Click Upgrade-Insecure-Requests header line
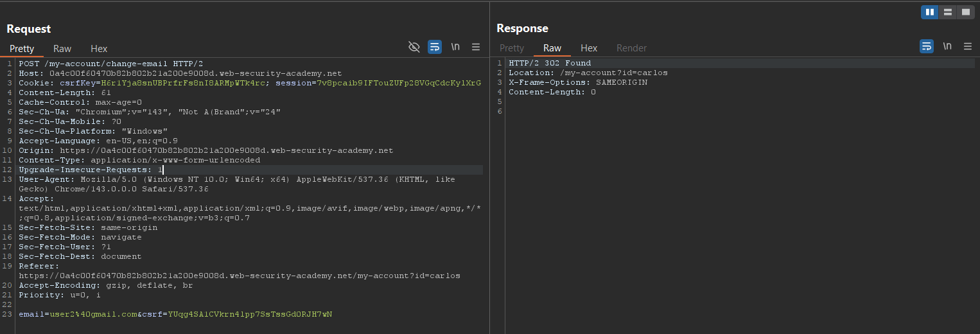Screen dimensions: 980x334 click(x=91, y=170)
